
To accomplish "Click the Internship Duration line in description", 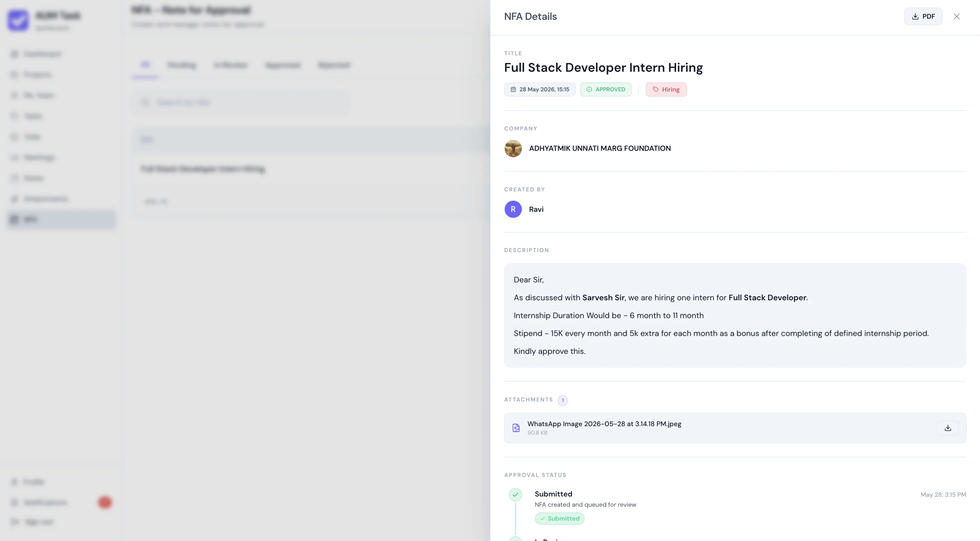I will (x=608, y=315).
